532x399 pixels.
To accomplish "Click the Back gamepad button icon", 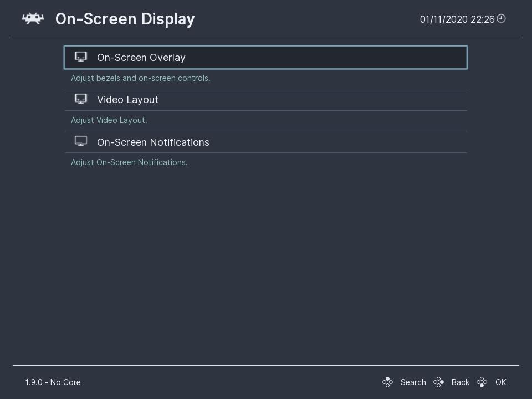I will pos(439,382).
